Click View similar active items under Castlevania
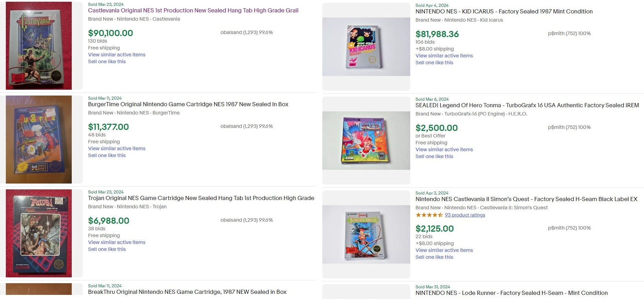This screenshot has height=299, width=644. 117,54
